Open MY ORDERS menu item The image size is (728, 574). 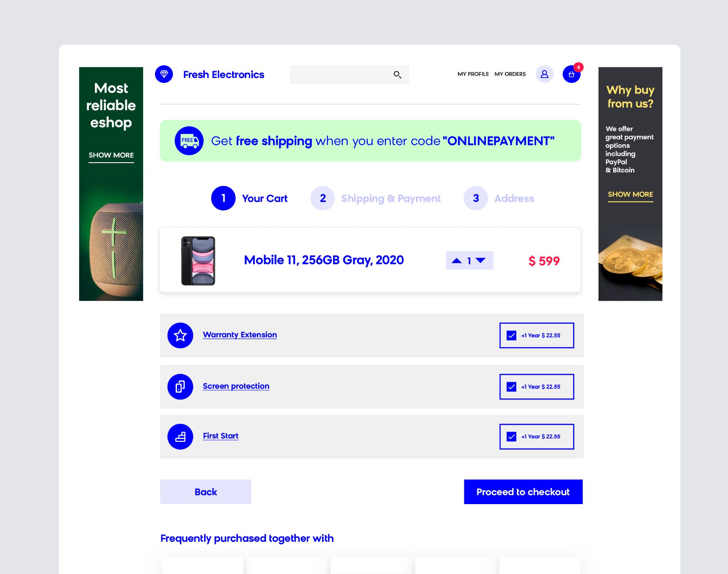tap(510, 74)
